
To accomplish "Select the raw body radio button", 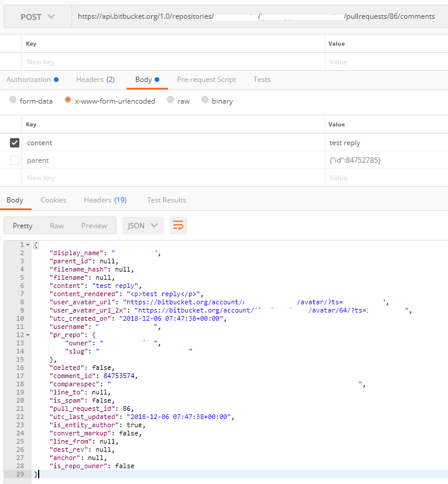I will (x=170, y=99).
